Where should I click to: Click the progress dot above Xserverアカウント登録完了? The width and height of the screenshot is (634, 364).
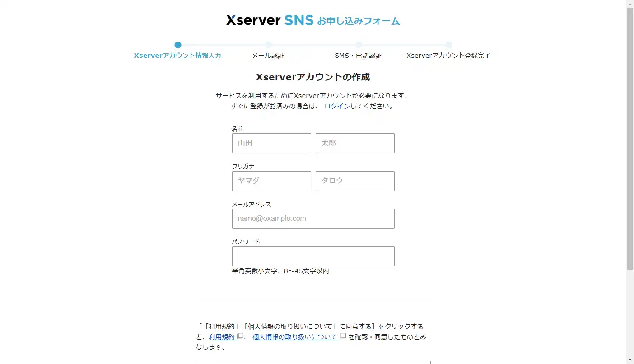pos(449,45)
